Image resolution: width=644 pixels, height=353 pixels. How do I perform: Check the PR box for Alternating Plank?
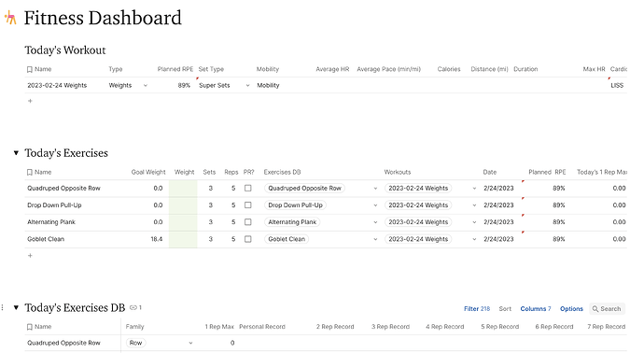click(x=248, y=222)
